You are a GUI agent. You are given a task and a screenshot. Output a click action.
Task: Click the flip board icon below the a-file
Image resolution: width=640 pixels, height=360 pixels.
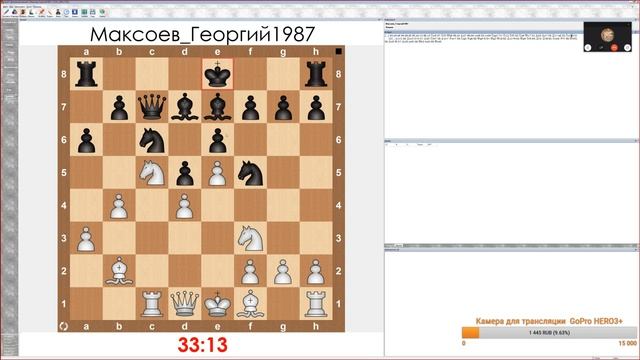64,326
